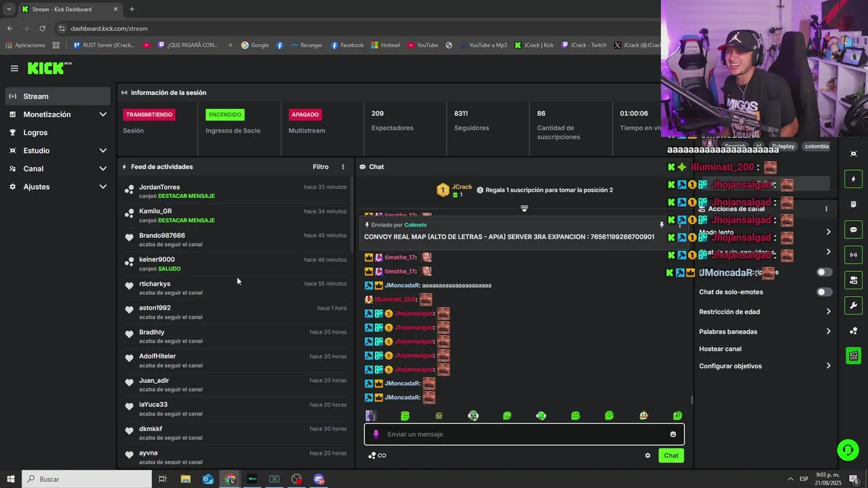This screenshot has width=868, height=488.
Task: Open Kamilo_GR activity feed entry
Action: tap(236, 216)
